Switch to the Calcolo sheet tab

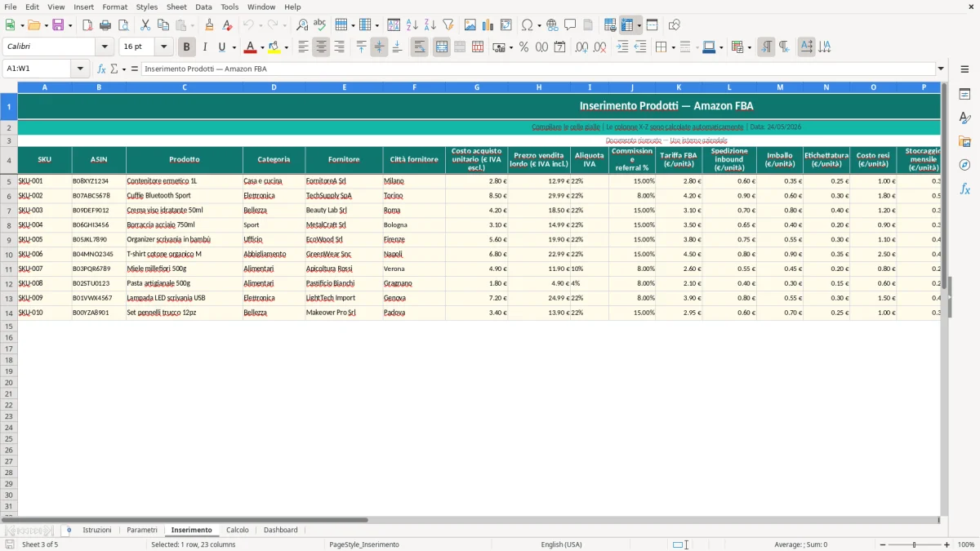[238, 530]
